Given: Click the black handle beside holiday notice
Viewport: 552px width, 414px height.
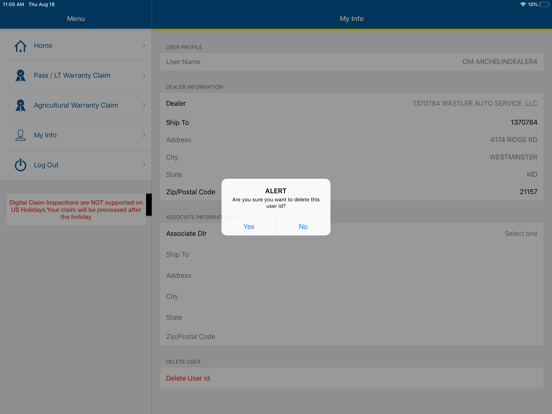Looking at the screenshot, I should (x=149, y=205).
